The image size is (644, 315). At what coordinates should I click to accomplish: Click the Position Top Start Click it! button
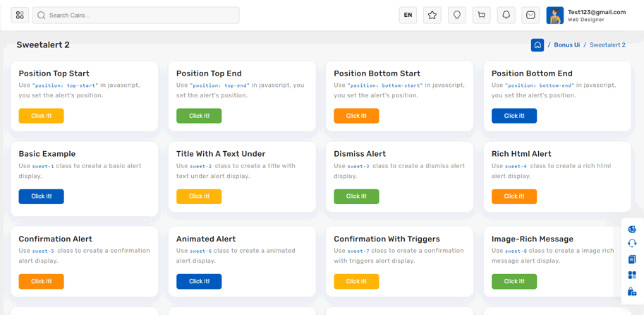pyautogui.click(x=41, y=116)
